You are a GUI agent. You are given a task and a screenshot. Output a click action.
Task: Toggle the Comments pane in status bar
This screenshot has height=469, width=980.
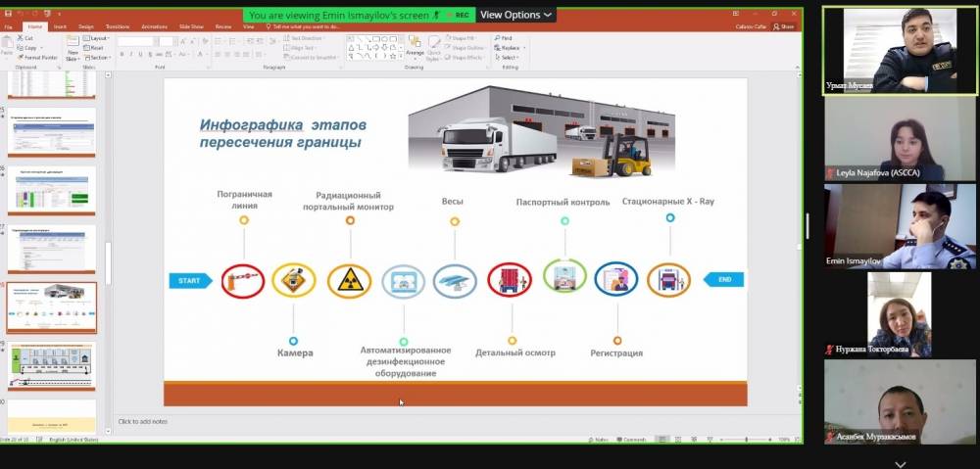click(x=630, y=440)
